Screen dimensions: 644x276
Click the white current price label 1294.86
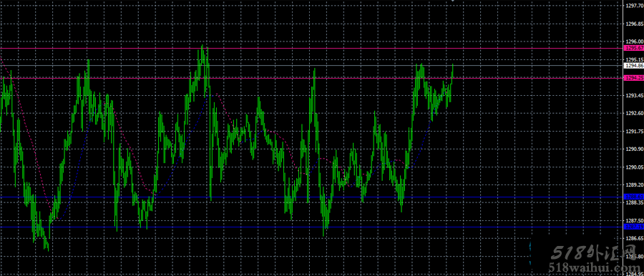(634, 65)
